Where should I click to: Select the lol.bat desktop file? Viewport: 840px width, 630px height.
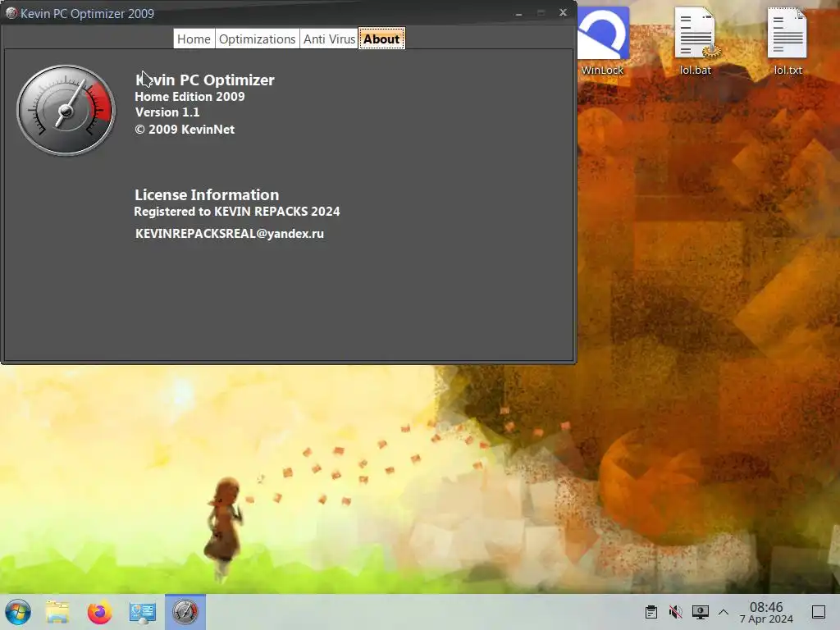coord(696,41)
